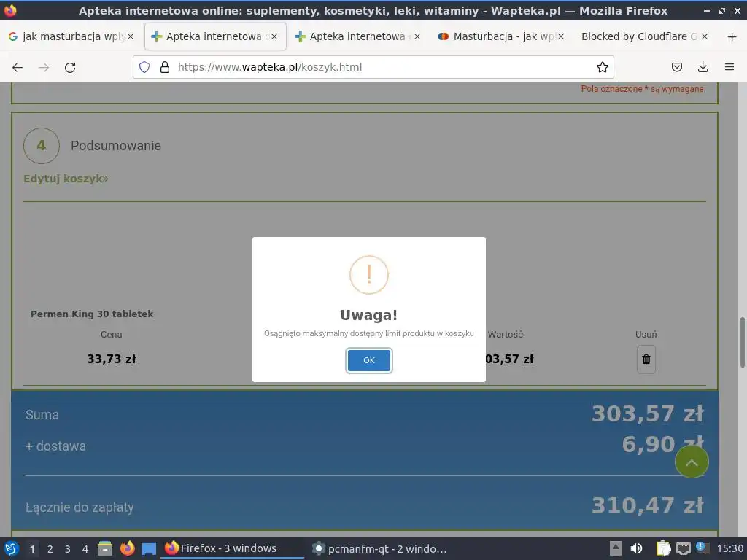
Task: Launch the file manager from taskbar
Action: coord(105,548)
